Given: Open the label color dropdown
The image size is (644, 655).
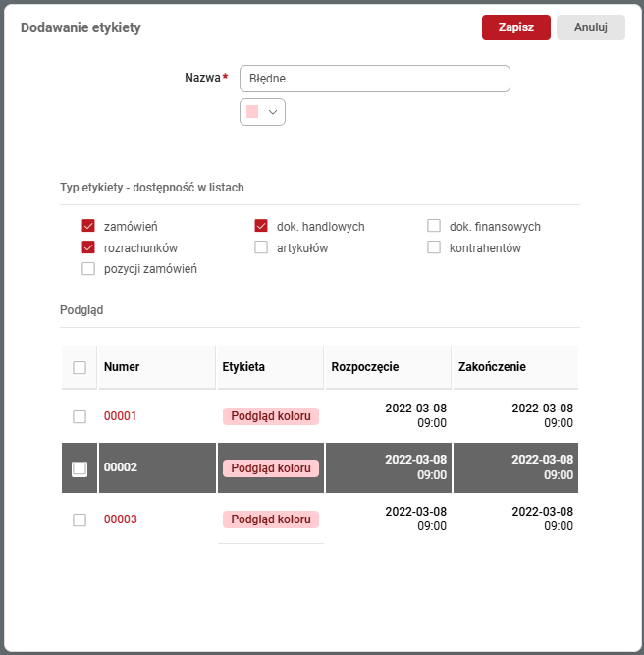Looking at the screenshot, I should (x=262, y=112).
